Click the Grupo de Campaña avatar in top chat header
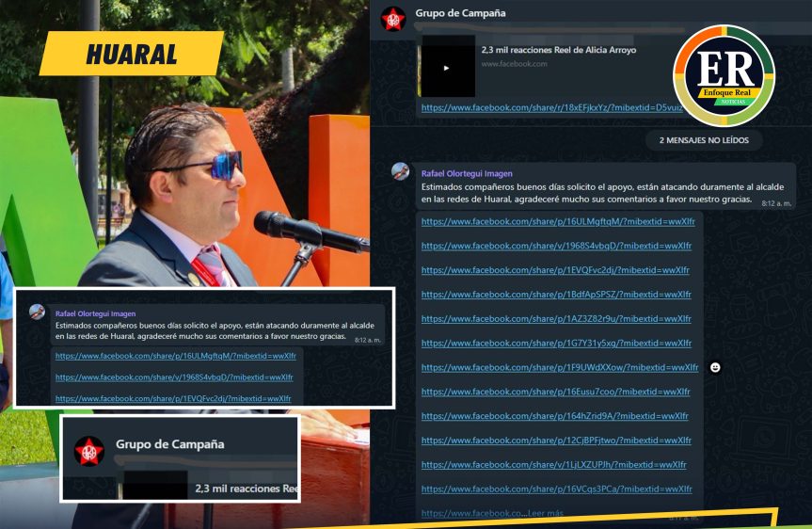 click(x=393, y=16)
